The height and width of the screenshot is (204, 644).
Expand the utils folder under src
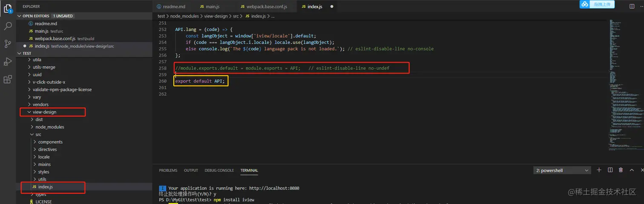point(35,179)
